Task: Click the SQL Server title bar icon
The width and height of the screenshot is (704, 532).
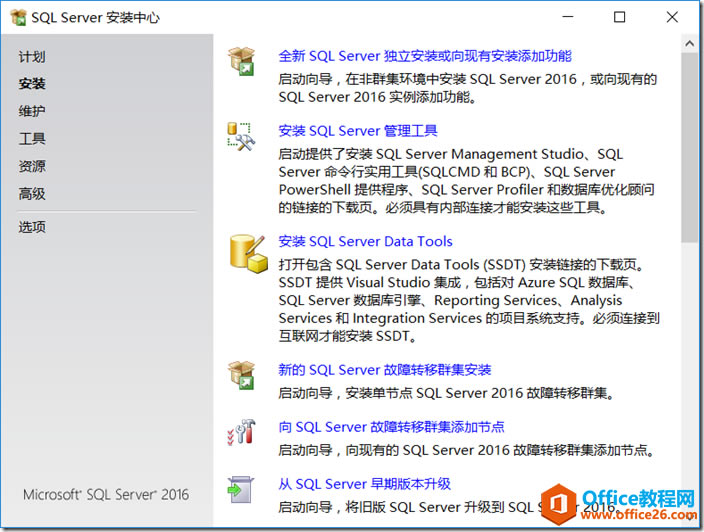Action: 17,17
